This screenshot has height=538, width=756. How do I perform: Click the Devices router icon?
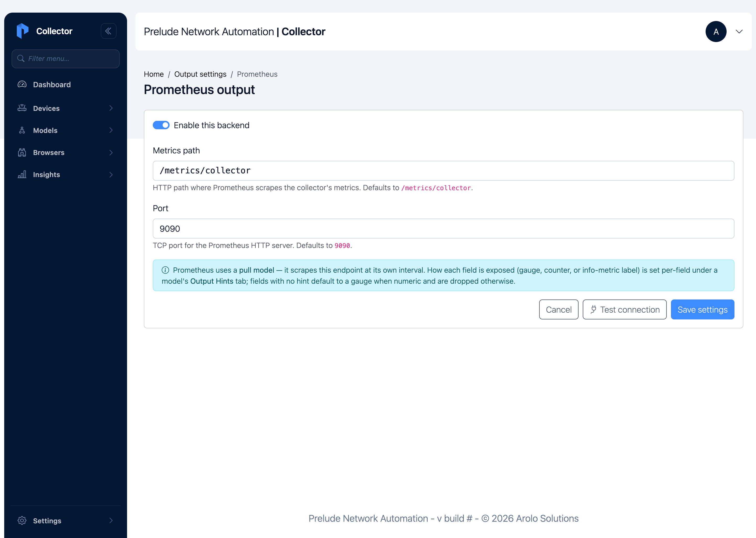(x=22, y=108)
